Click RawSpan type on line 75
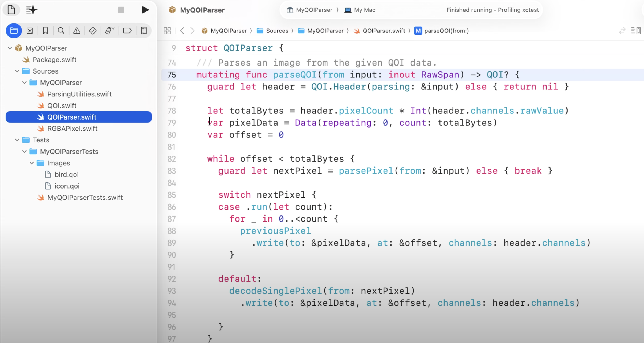Viewport: 644px width, 343px height. tap(440, 75)
